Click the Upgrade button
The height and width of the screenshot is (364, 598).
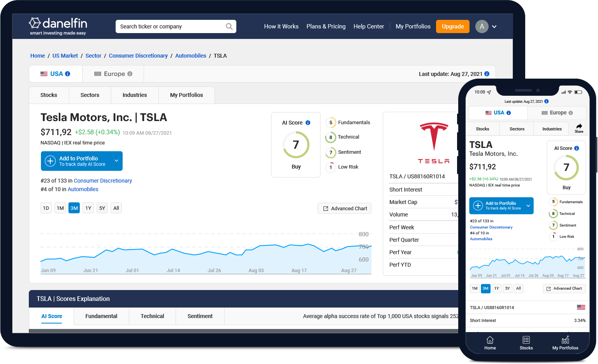pyautogui.click(x=453, y=26)
